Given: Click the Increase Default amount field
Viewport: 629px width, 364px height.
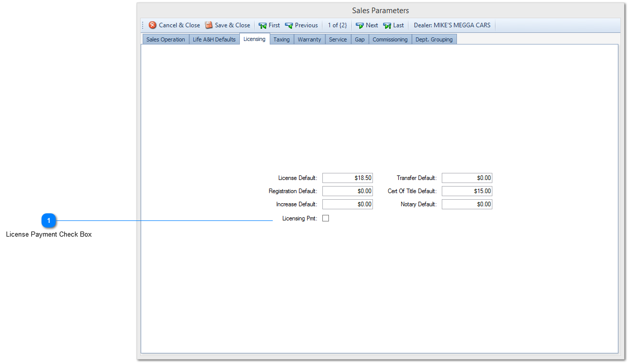Looking at the screenshot, I should coord(348,204).
